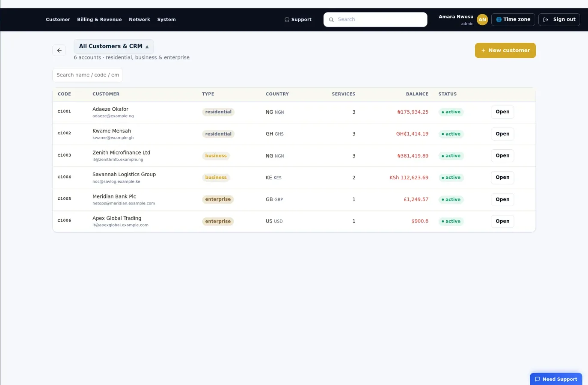The image size is (588, 385).
Task: Click balance £1,249.57
Action: 416,199
